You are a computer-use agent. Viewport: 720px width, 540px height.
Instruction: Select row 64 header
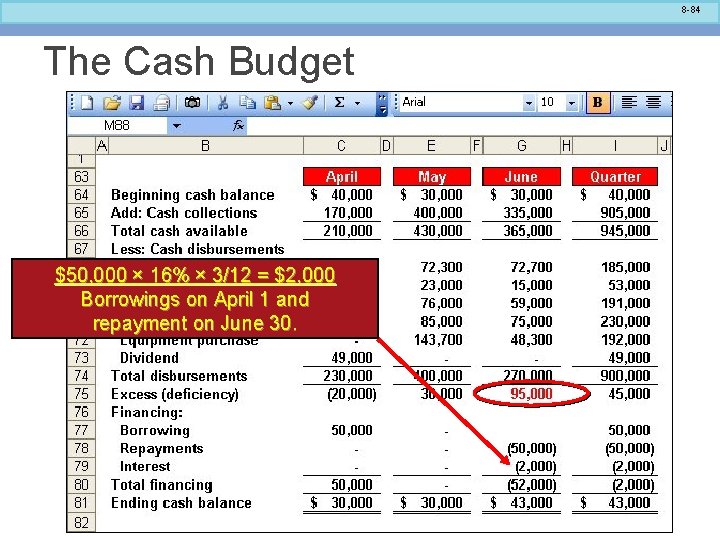pyautogui.click(x=81, y=195)
